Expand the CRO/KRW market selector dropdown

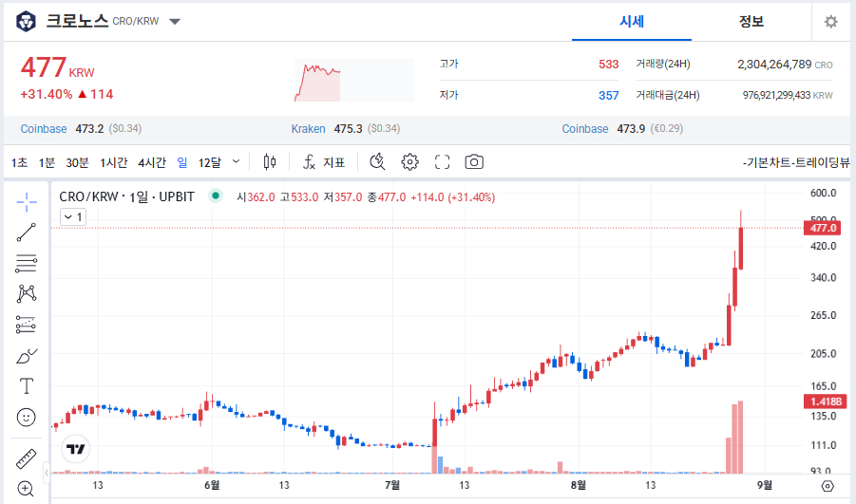point(175,22)
